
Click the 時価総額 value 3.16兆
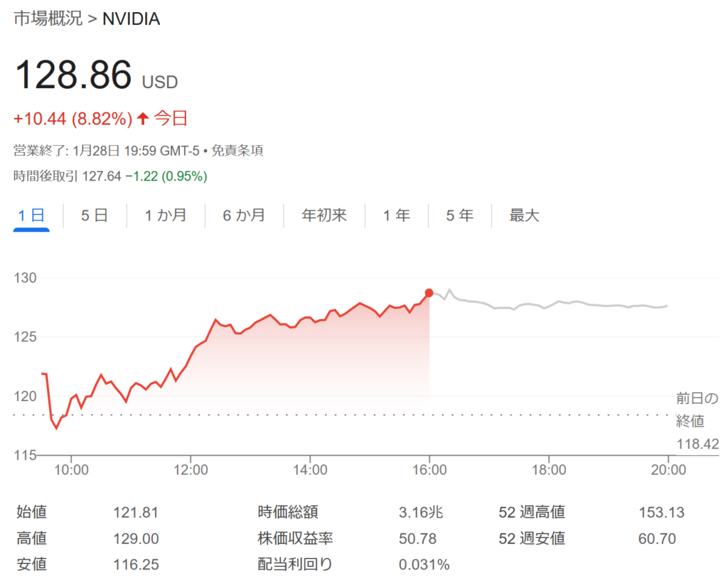coord(422,513)
